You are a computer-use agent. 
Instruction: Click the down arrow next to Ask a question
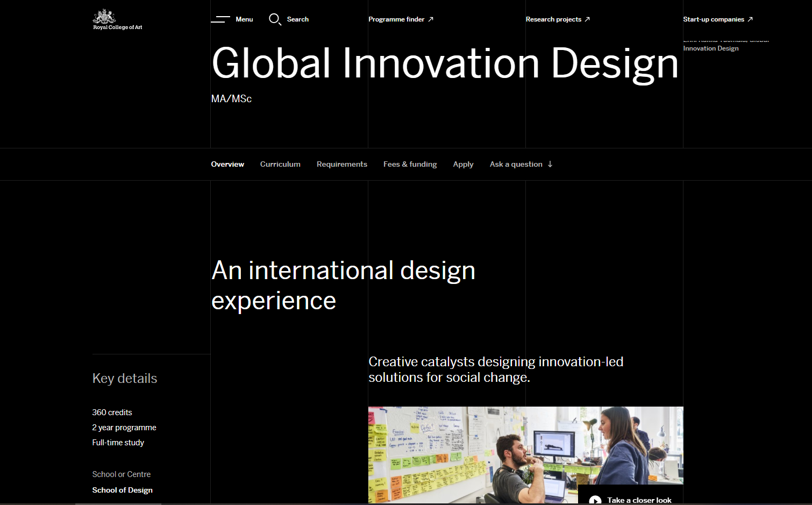click(x=550, y=165)
